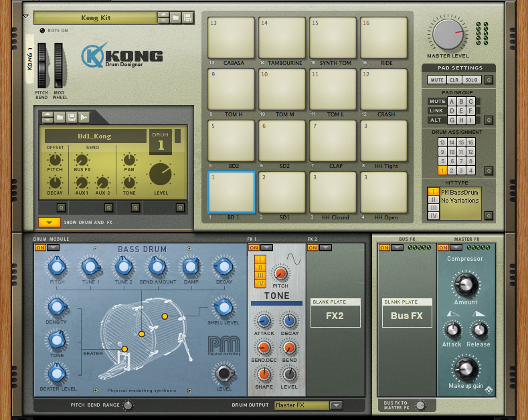The image size is (528, 420).
Task: Save the Bd1_Kong drum patch via floppy icon
Action: pyautogui.click(x=72, y=117)
